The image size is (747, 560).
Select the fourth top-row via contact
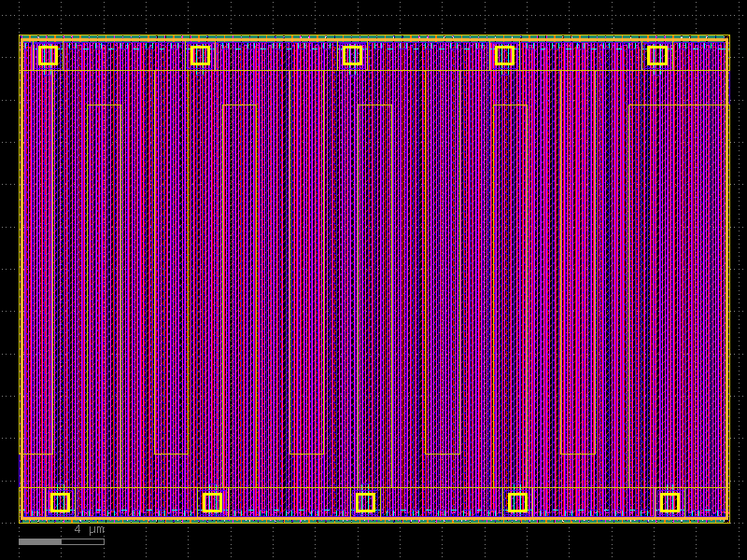pos(505,54)
